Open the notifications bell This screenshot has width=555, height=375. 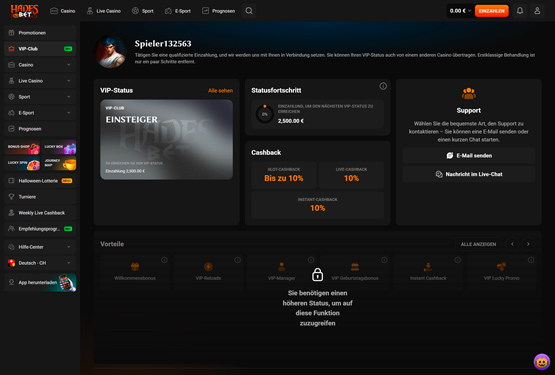[520, 11]
